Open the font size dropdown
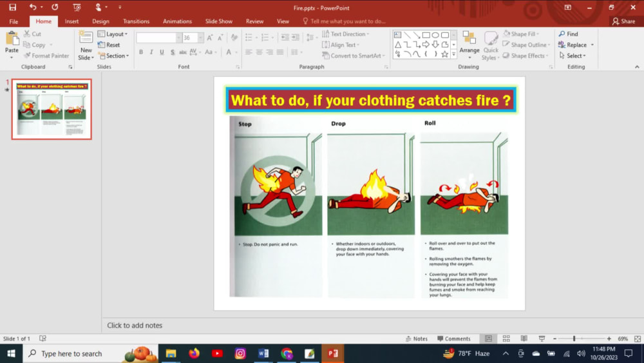The image size is (644, 363). click(200, 37)
